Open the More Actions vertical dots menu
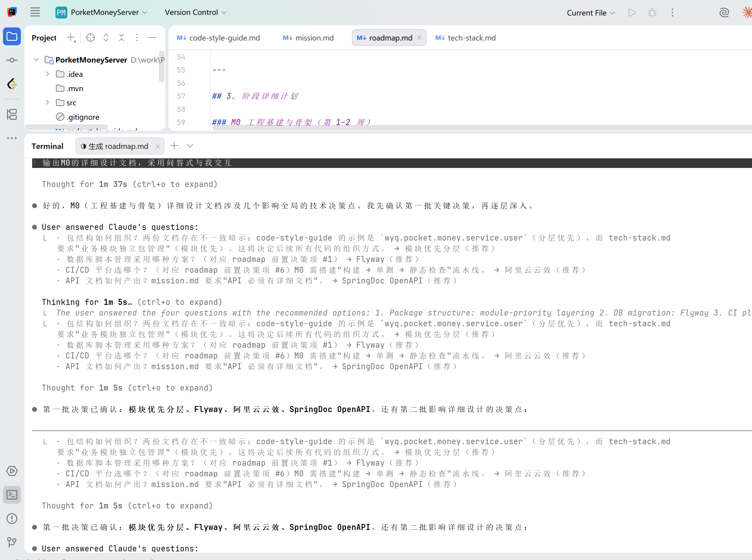The width and height of the screenshot is (752, 560). [672, 13]
